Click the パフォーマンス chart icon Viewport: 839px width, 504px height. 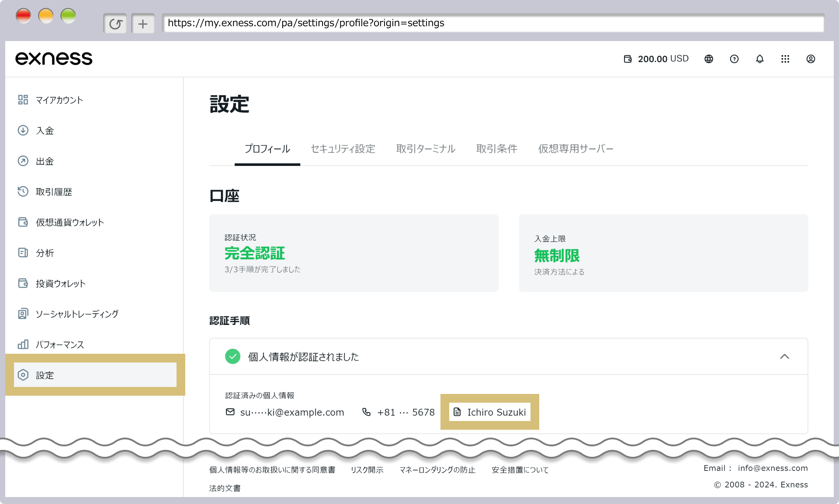click(23, 345)
